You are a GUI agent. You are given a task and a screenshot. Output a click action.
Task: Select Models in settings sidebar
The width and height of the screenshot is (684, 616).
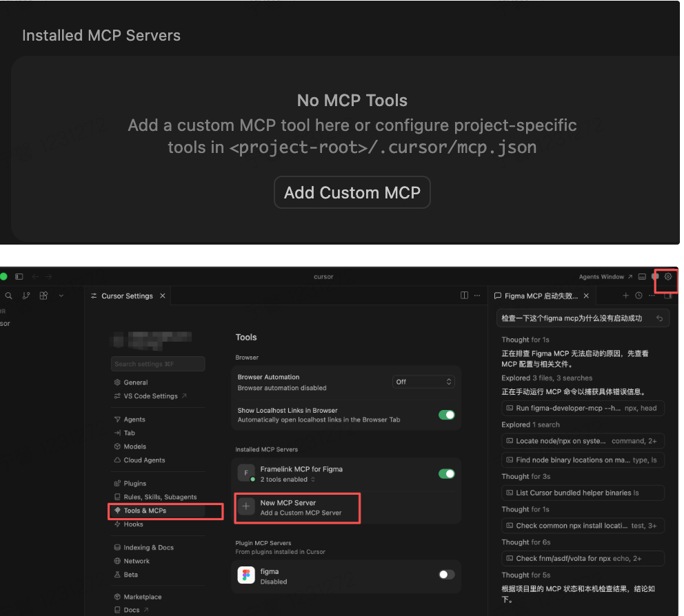click(134, 446)
